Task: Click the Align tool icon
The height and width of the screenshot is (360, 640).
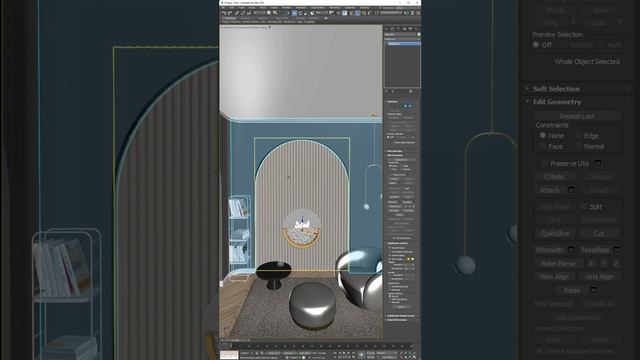Action: [412, 13]
